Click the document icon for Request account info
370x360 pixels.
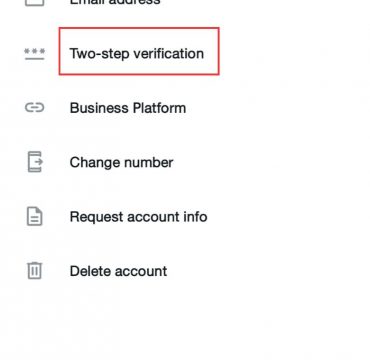pos(35,216)
